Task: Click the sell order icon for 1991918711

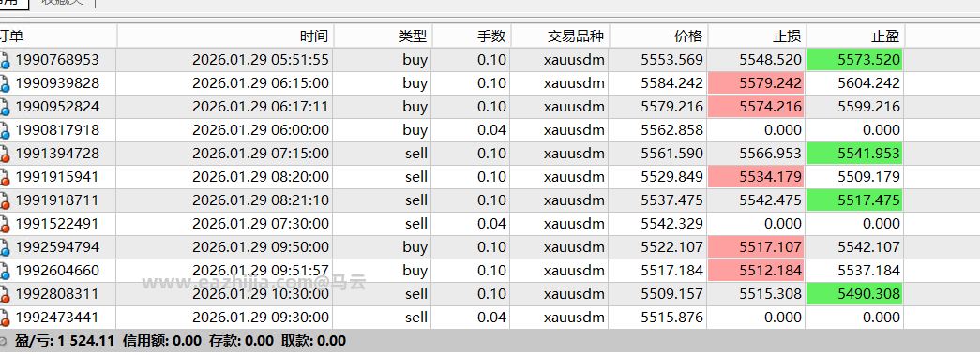Action: click(5, 200)
